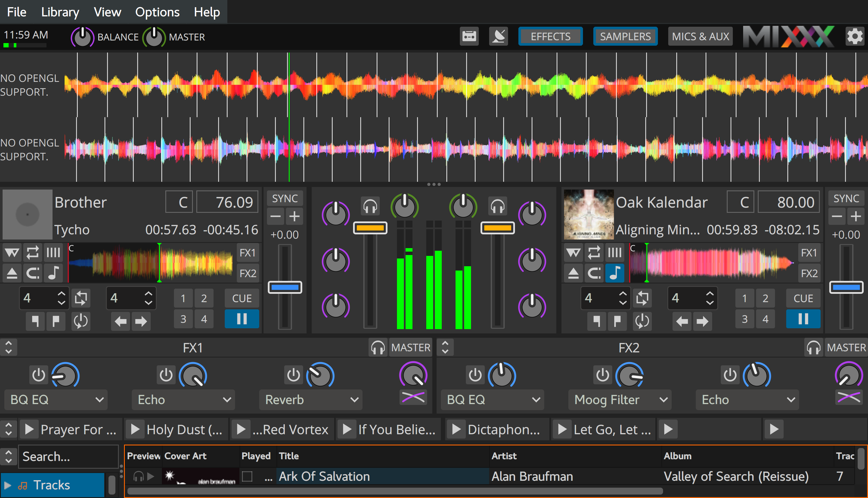Toggle headphone cue for the right deck
868x498 pixels.
click(497, 206)
